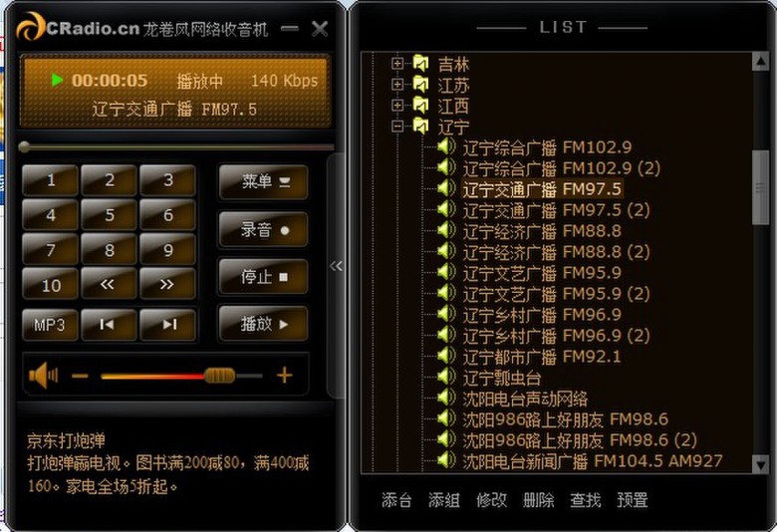Skip to the next station track icon
Screen dimensions: 777x532
tap(168, 324)
